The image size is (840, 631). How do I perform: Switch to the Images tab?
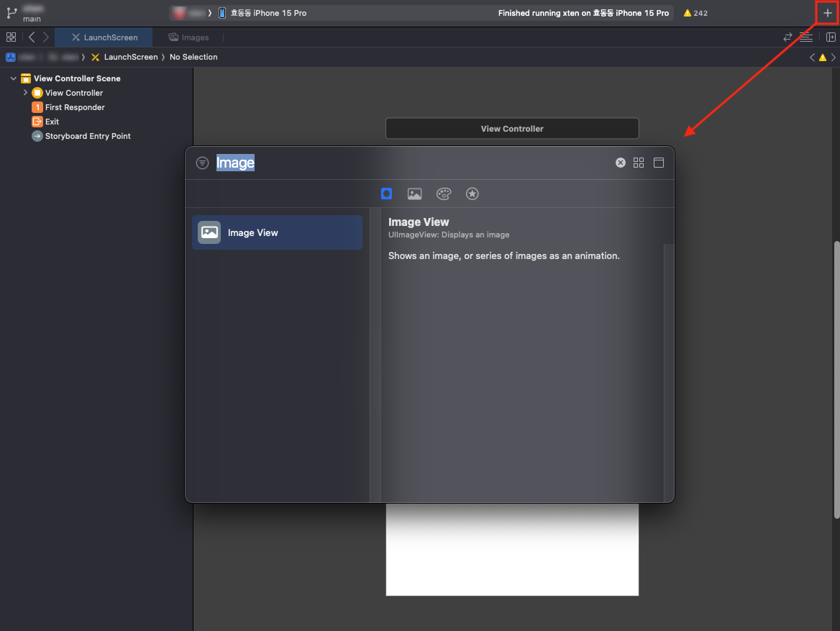tap(188, 37)
